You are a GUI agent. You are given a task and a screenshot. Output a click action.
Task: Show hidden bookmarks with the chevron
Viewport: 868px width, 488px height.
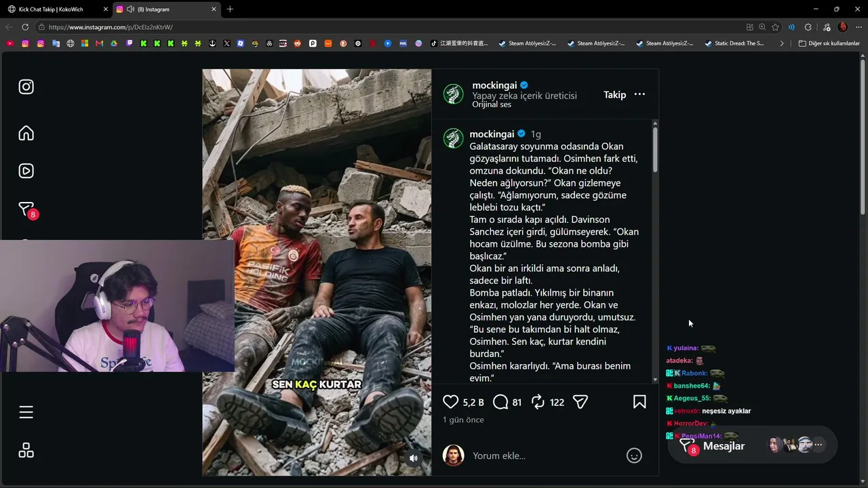coord(782,43)
